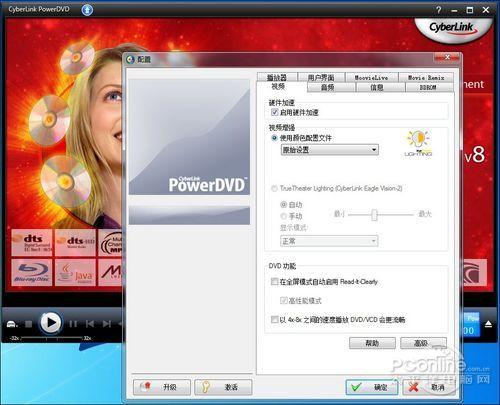500x405 pixels.
Task: Toggle the 4x-8x smoother DVD/VCD playback checkbox
Action: coord(275,320)
